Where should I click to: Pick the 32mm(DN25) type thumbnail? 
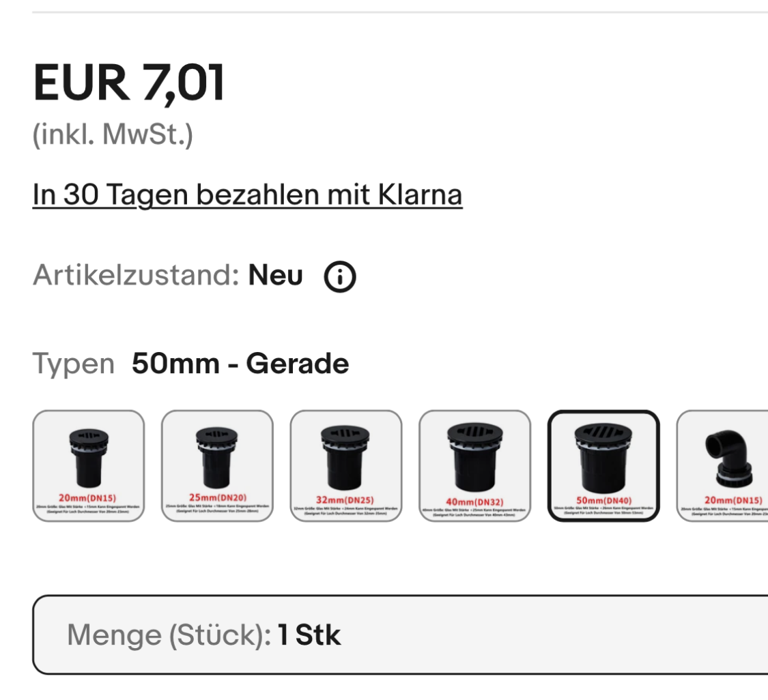pyautogui.click(x=346, y=466)
